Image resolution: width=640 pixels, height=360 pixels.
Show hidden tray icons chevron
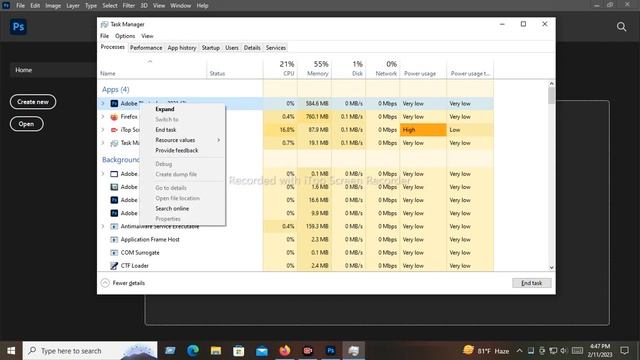click(519, 351)
